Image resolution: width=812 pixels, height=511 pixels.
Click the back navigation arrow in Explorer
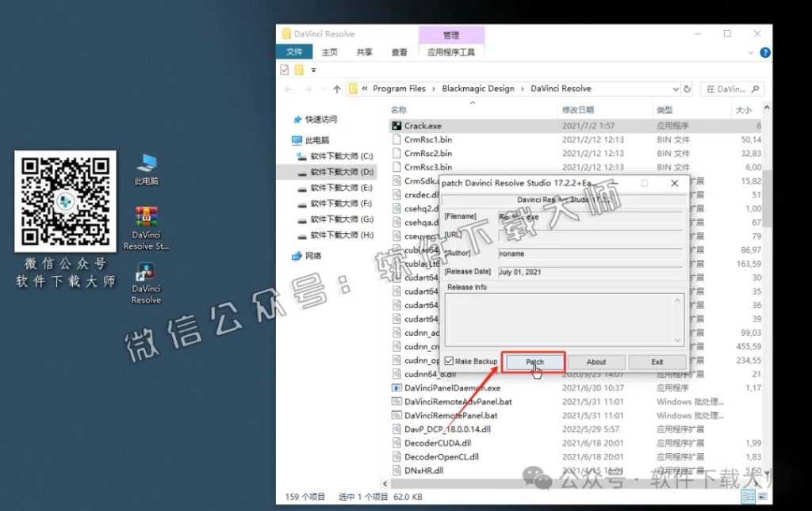point(289,89)
